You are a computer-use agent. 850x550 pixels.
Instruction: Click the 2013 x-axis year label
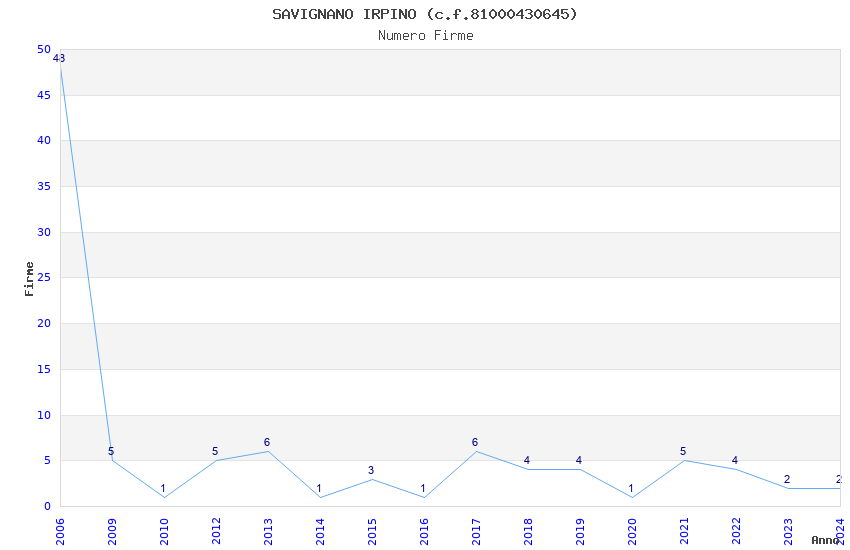(268, 529)
